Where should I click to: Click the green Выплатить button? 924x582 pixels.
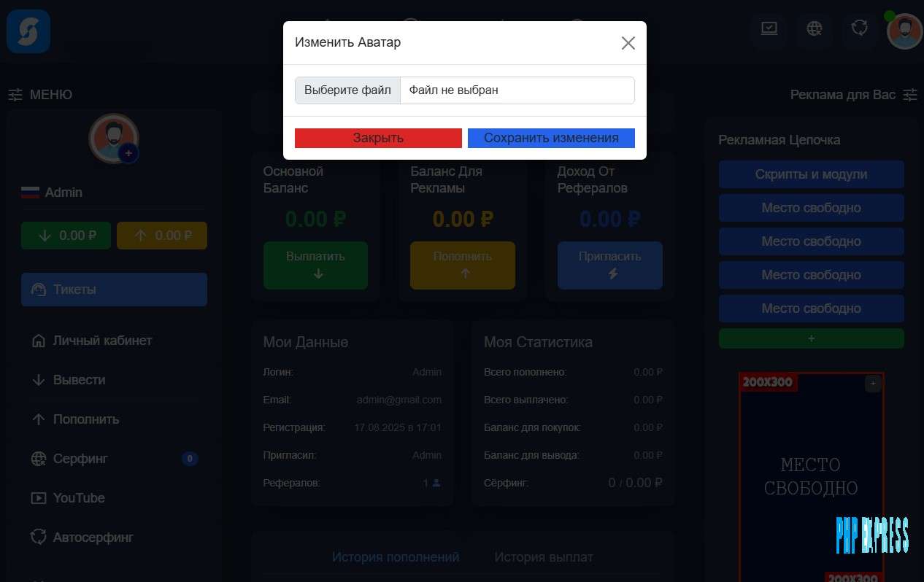[315, 265]
